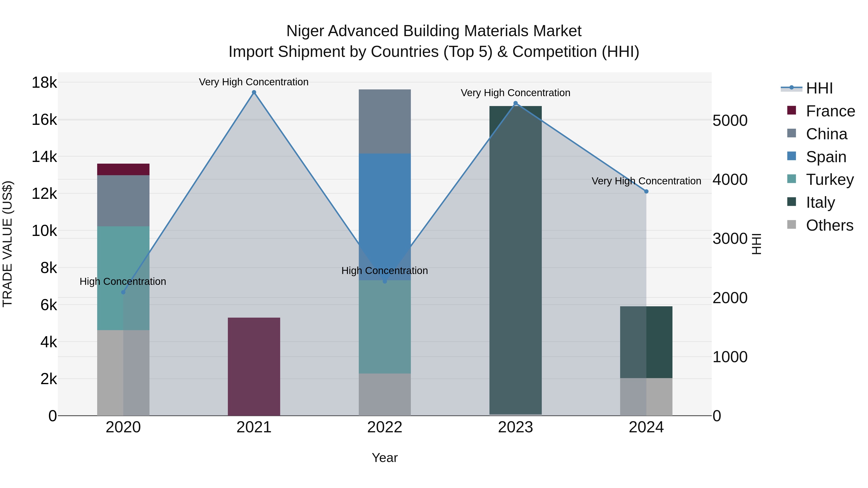
Task: Select the 2022 China bar segment
Action: pos(385,122)
